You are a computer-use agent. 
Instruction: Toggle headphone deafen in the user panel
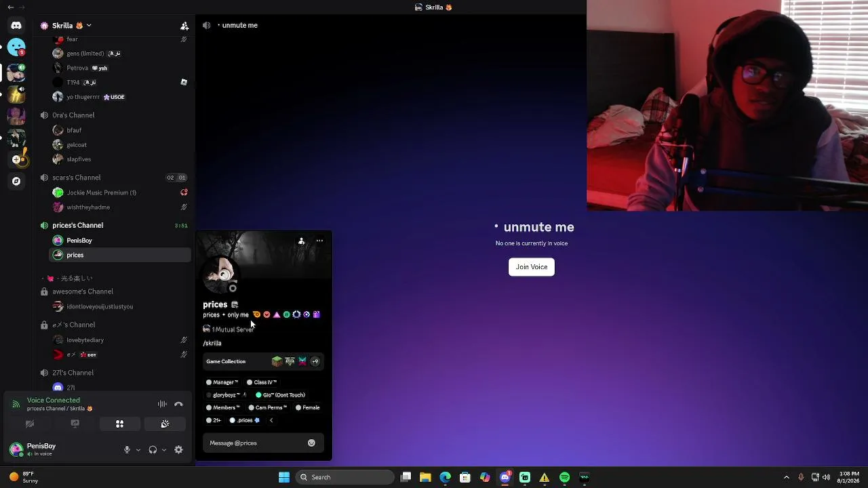coord(153,449)
